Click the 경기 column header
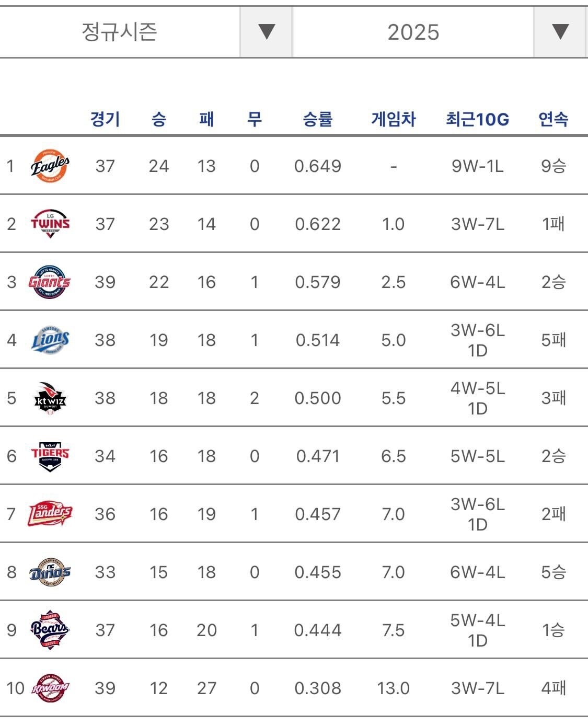The image size is (588, 726). click(105, 119)
